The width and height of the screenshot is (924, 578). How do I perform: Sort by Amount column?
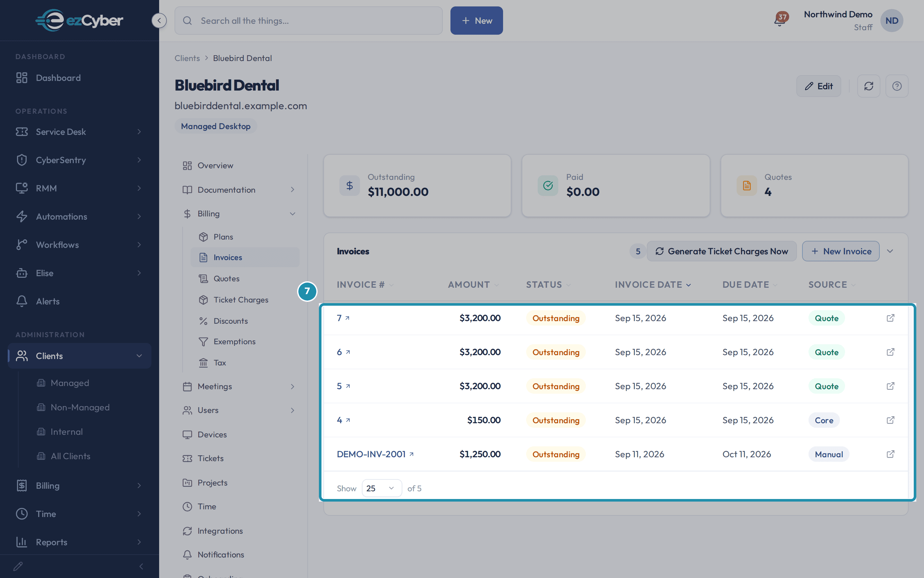pyautogui.click(x=474, y=285)
